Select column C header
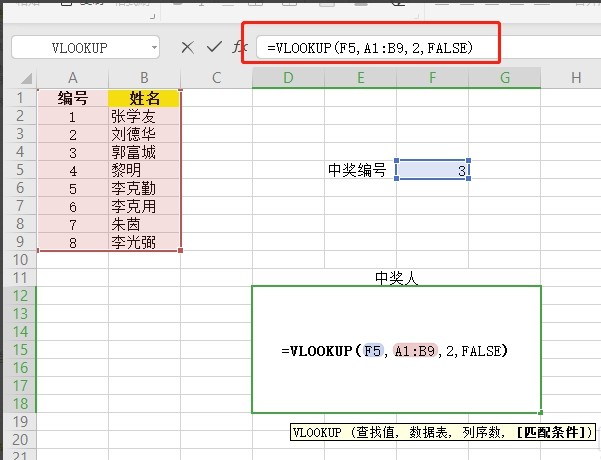The image size is (601, 460). click(216, 78)
